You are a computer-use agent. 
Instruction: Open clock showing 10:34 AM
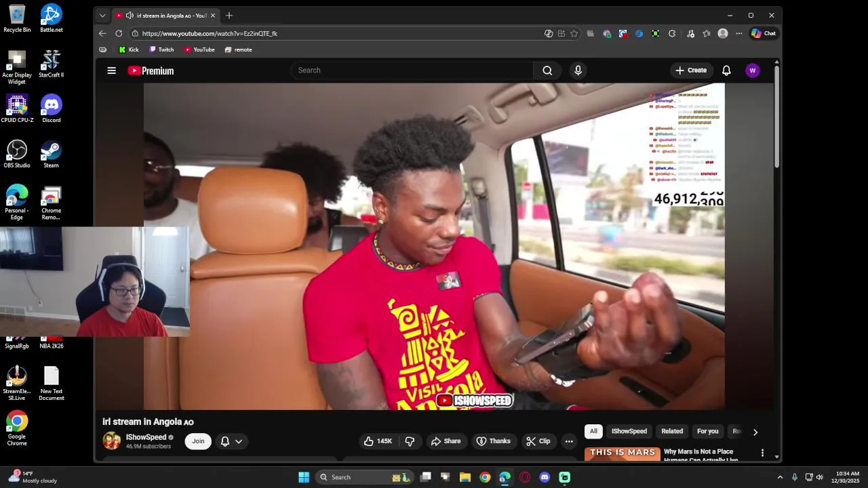[846, 477]
